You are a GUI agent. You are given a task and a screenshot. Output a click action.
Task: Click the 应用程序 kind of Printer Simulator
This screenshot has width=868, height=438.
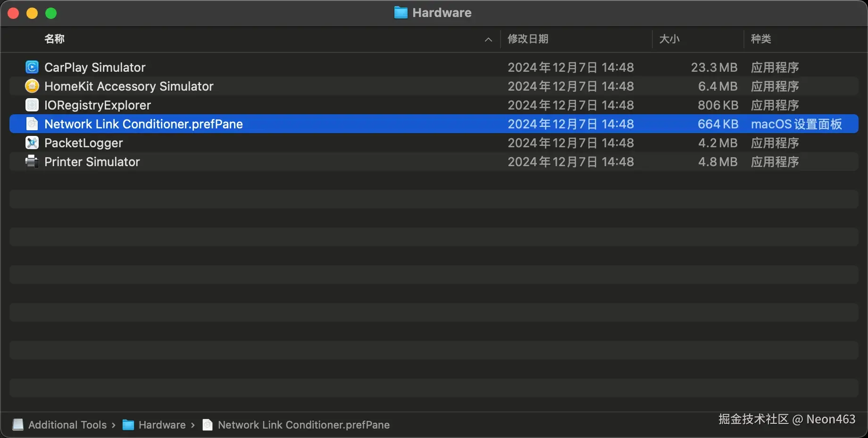click(x=775, y=162)
